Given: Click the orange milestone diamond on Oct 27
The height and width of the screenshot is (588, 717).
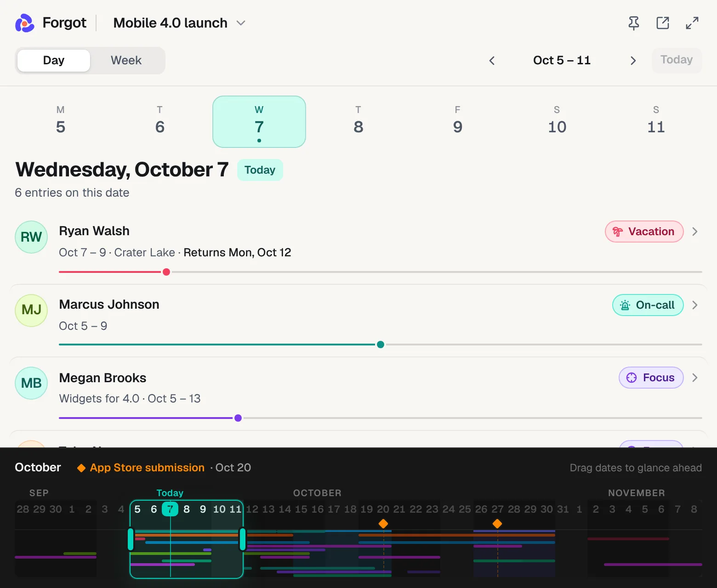Looking at the screenshot, I should pyautogui.click(x=497, y=524).
